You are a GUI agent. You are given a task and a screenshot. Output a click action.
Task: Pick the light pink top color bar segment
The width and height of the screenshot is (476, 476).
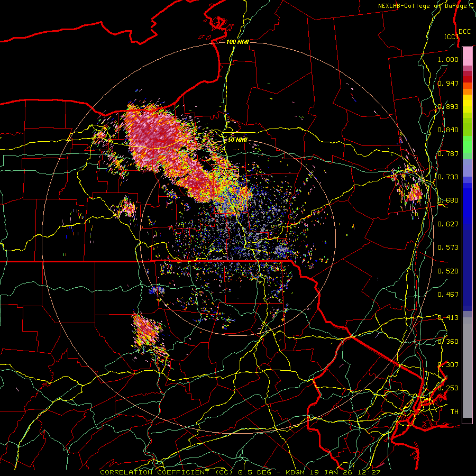pyautogui.click(x=467, y=56)
